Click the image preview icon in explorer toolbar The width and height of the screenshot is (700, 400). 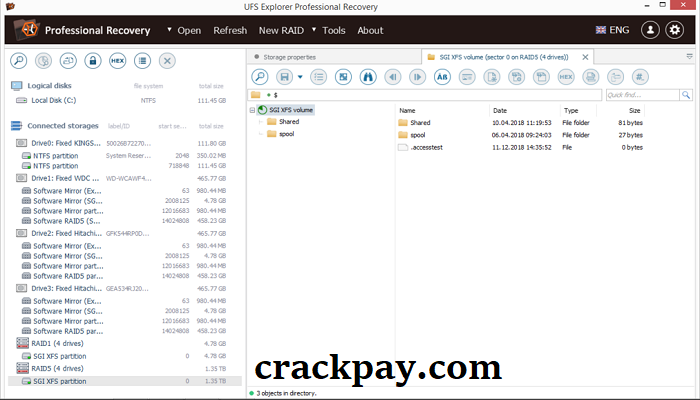coord(343,77)
